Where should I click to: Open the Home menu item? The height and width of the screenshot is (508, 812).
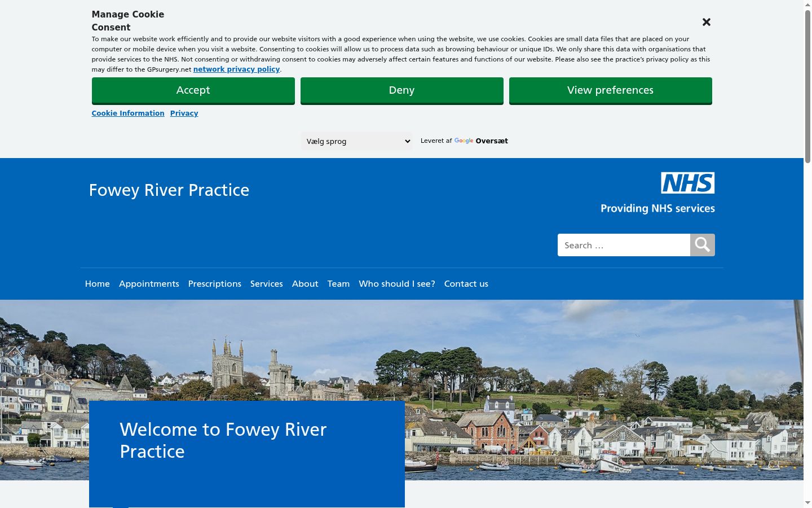click(98, 284)
